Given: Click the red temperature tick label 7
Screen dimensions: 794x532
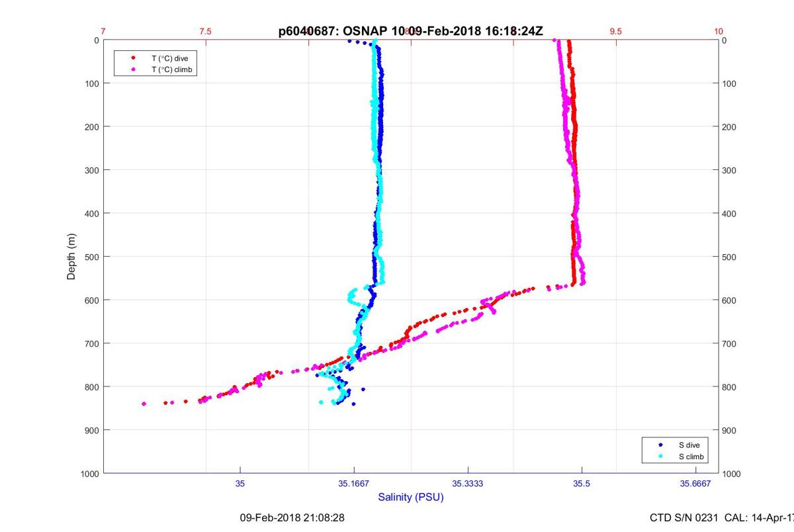Looking at the screenshot, I should pyautogui.click(x=103, y=31).
